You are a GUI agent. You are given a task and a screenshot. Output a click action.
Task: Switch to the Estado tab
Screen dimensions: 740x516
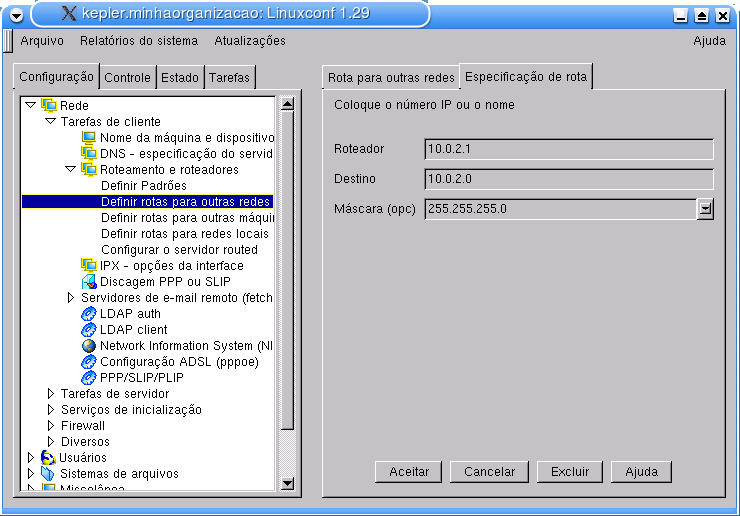pyautogui.click(x=180, y=77)
